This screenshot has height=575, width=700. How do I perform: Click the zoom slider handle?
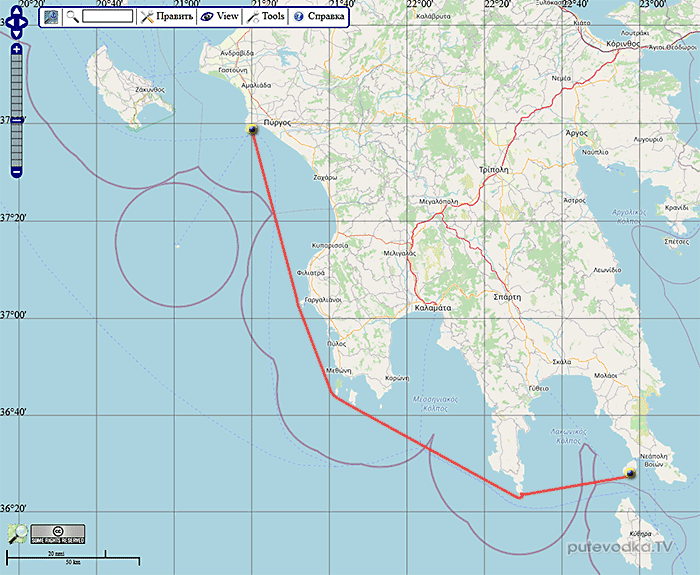pos(17,120)
